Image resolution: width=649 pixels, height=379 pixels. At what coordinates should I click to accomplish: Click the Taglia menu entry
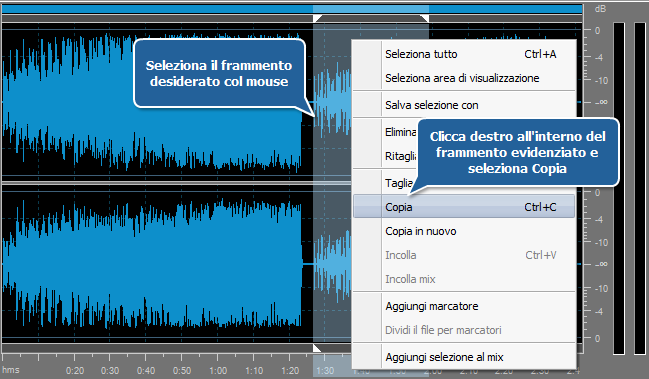tap(399, 183)
